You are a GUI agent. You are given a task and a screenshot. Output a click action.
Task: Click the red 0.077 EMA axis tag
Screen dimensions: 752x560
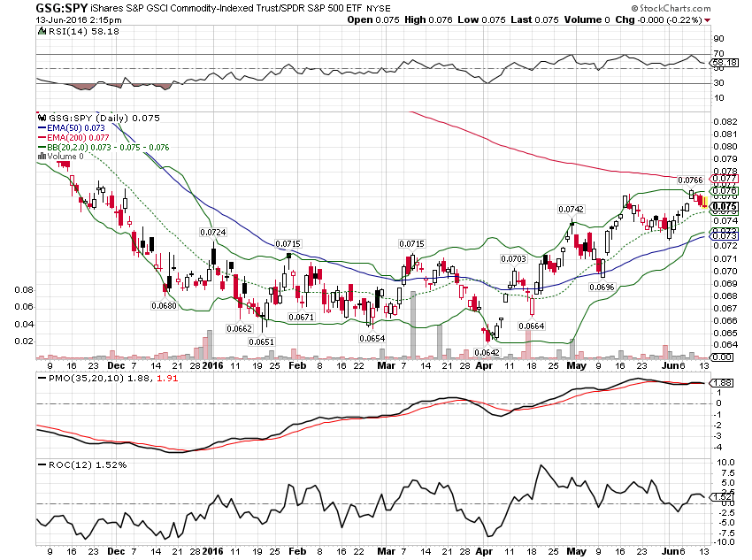(x=725, y=179)
